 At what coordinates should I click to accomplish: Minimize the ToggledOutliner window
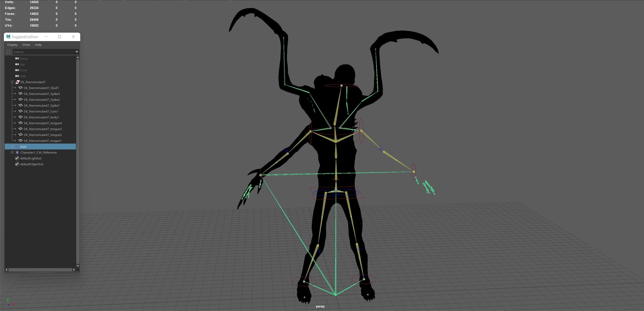pos(46,37)
